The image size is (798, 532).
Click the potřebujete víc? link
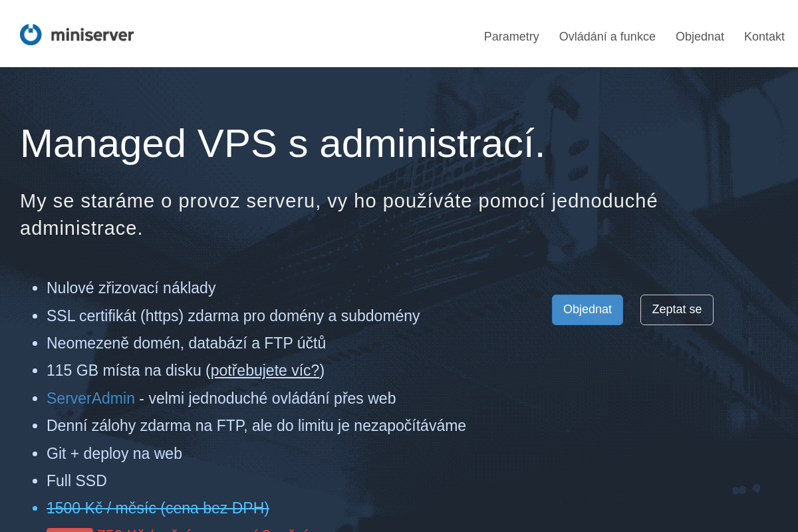point(265,370)
